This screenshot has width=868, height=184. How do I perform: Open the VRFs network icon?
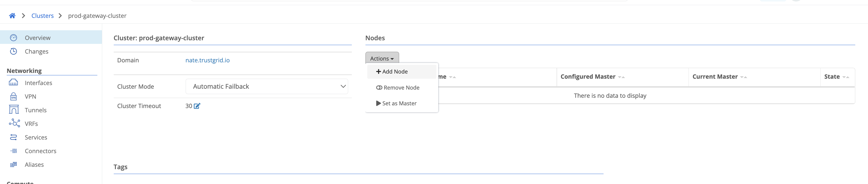coord(14,123)
